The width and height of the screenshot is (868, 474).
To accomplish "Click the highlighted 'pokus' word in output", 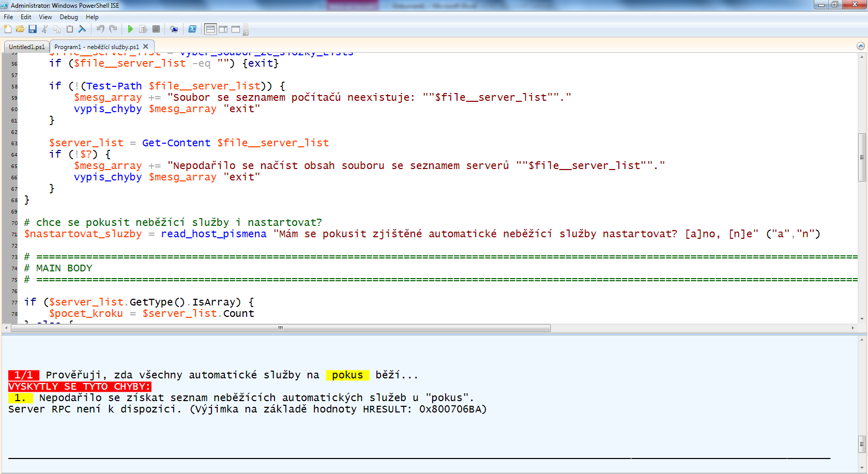I will 347,375.
